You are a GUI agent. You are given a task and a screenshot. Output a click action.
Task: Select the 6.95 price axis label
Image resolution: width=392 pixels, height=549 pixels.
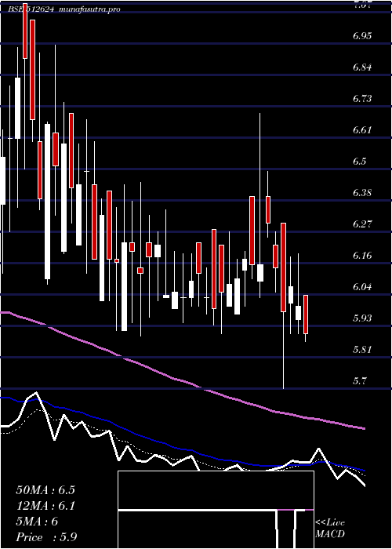(x=362, y=36)
